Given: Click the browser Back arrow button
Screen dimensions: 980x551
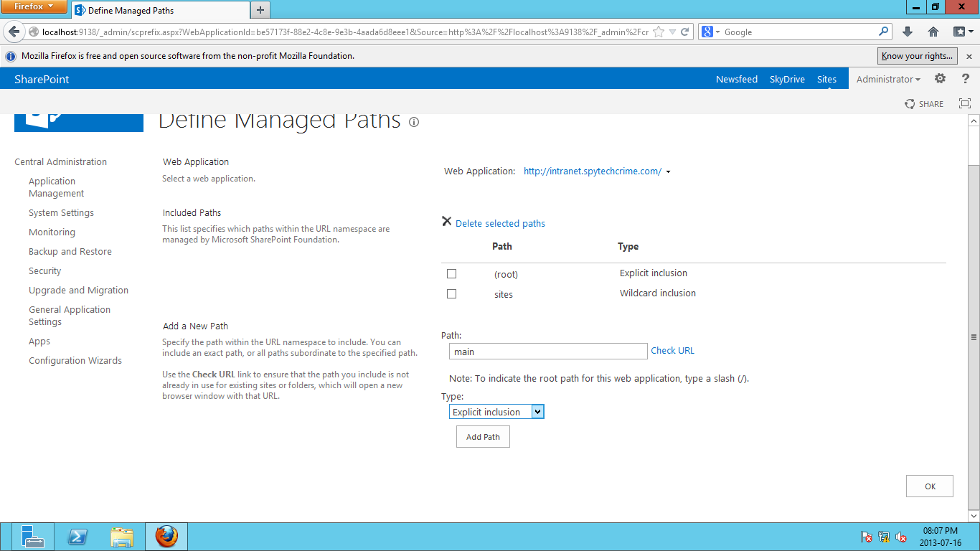Looking at the screenshot, I should [14, 32].
